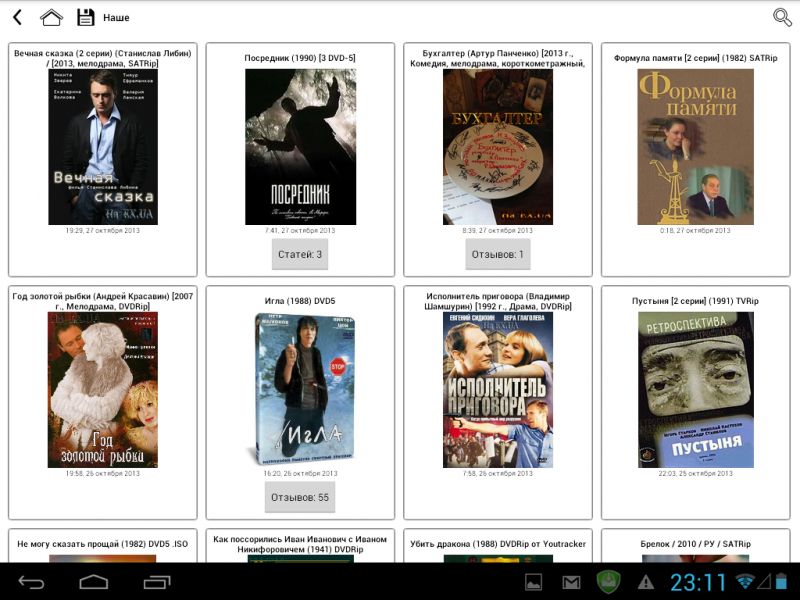
Task: Open the "Исполнитель приговора" poster
Action: coord(498,389)
